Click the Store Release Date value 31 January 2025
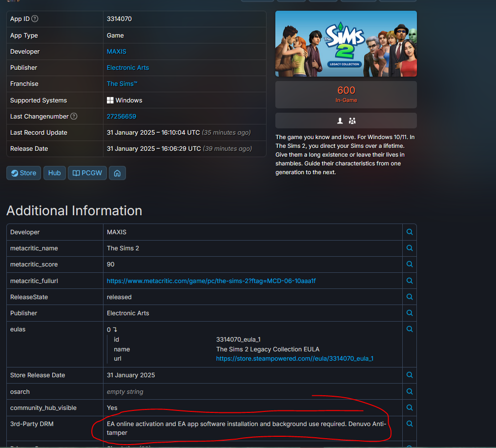The width and height of the screenshot is (496, 448). [131, 375]
